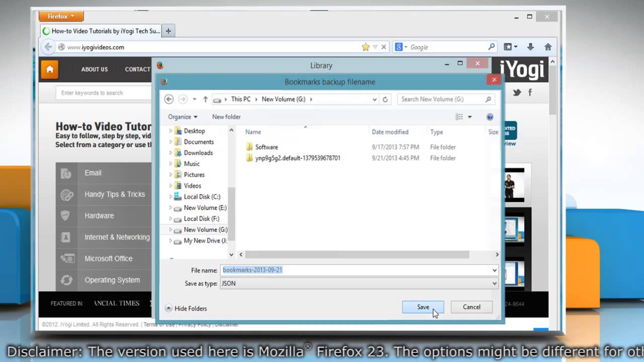Image resolution: width=644 pixels, height=362 pixels.
Task: Open Operating System category link
Action: click(x=112, y=280)
